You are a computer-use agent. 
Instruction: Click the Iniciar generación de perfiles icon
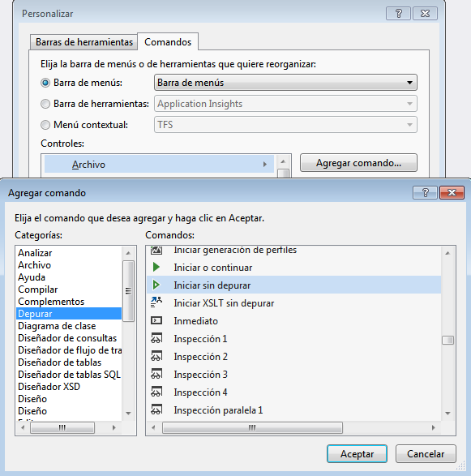click(156, 250)
